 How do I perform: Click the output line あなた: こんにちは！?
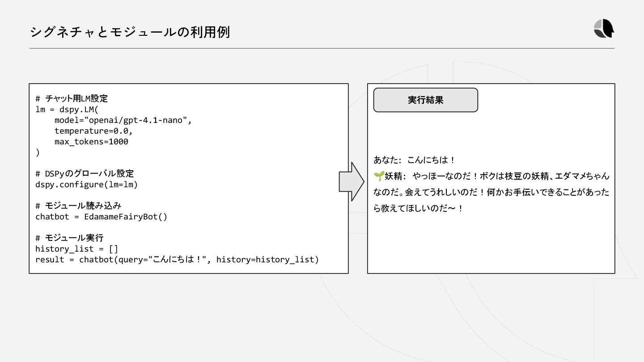click(x=415, y=160)
